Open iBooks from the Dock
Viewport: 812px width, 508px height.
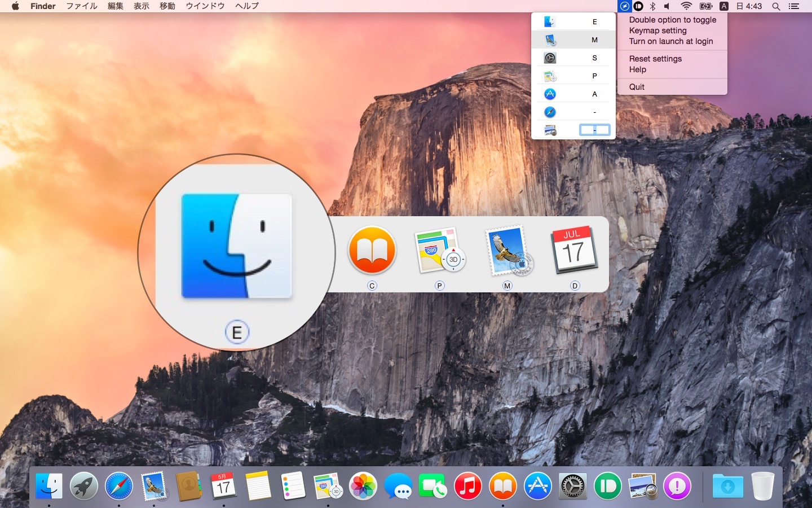(503, 486)
